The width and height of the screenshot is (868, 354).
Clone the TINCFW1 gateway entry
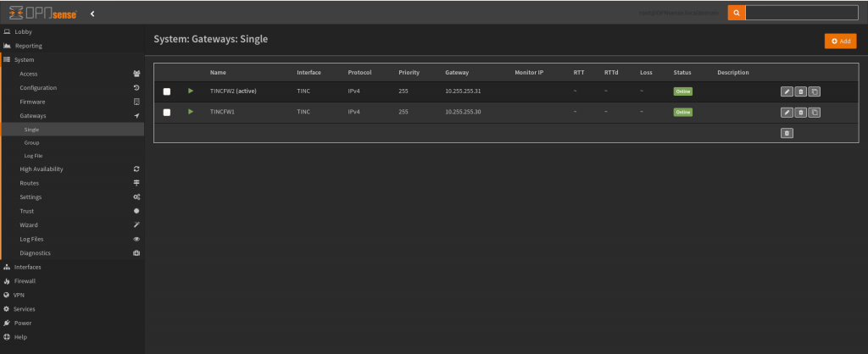click(814, 112)
